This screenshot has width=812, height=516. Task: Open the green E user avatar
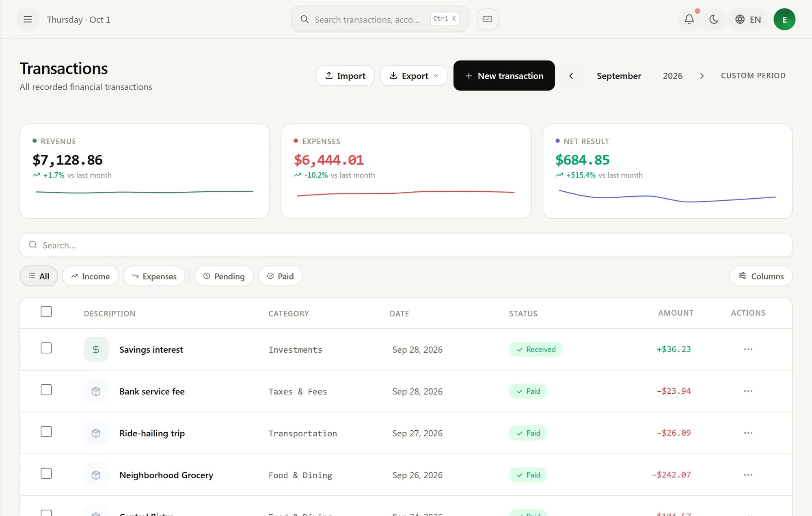[784, 20]
